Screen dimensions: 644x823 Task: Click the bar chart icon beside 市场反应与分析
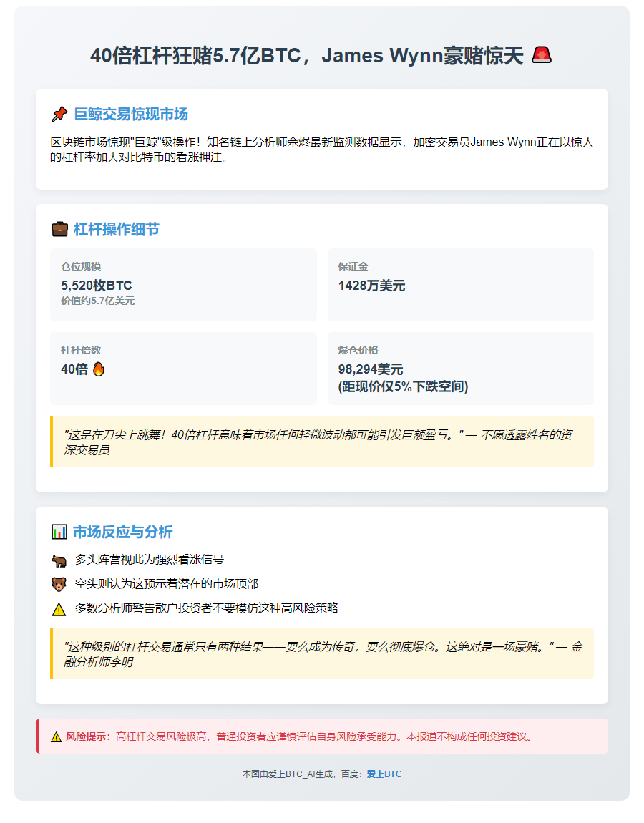pos(59,532)
